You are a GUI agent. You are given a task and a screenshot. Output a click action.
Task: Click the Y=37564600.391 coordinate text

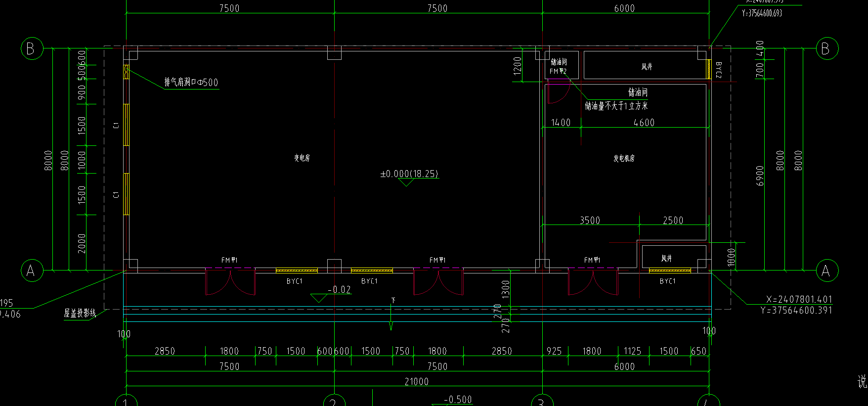[x=796, y=310]
